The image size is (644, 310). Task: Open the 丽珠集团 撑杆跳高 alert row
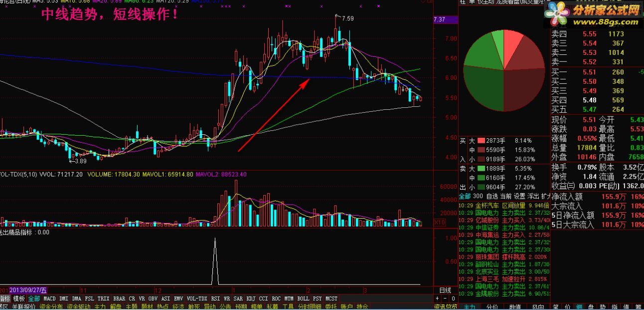point(504,257)
